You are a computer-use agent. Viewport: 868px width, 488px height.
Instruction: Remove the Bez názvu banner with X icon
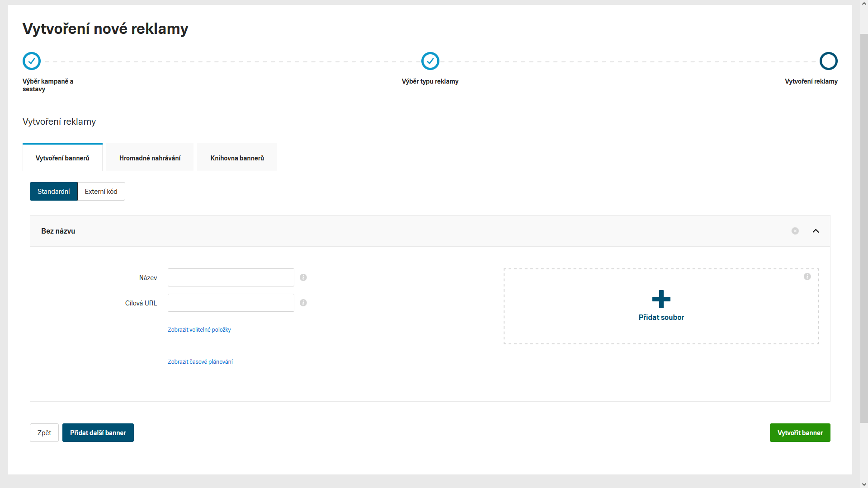pyautogui.click(x=795, y=231)
